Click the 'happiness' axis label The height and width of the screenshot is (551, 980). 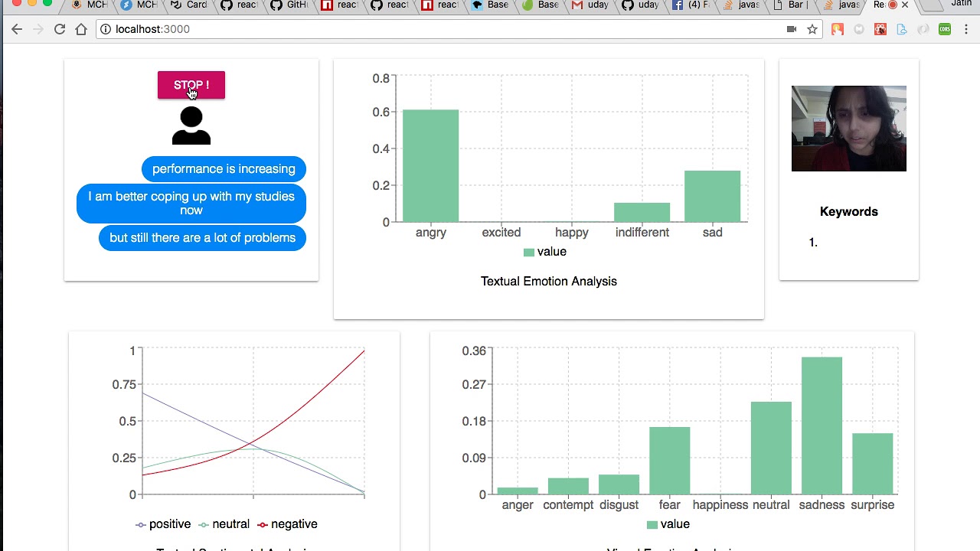click(720, 505)
